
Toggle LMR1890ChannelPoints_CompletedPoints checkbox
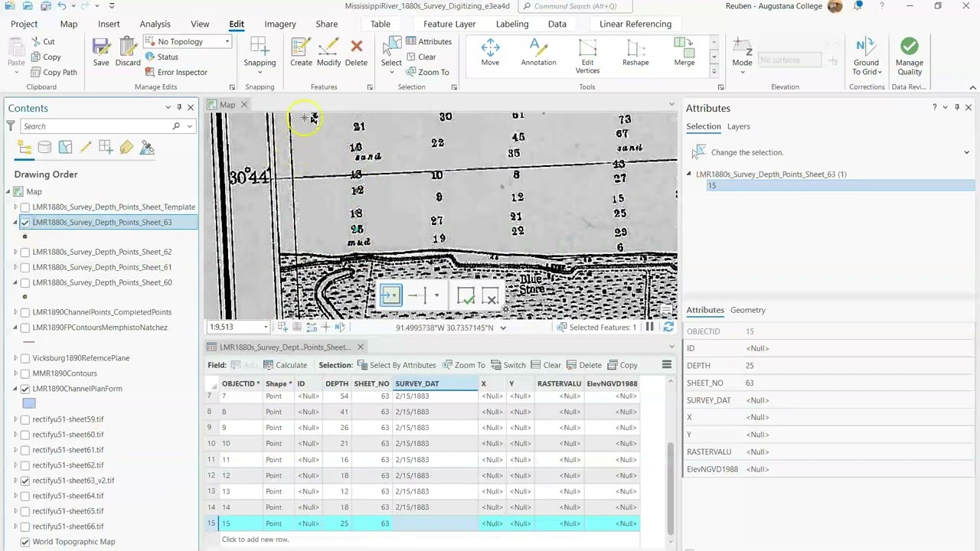click(25, 312)
